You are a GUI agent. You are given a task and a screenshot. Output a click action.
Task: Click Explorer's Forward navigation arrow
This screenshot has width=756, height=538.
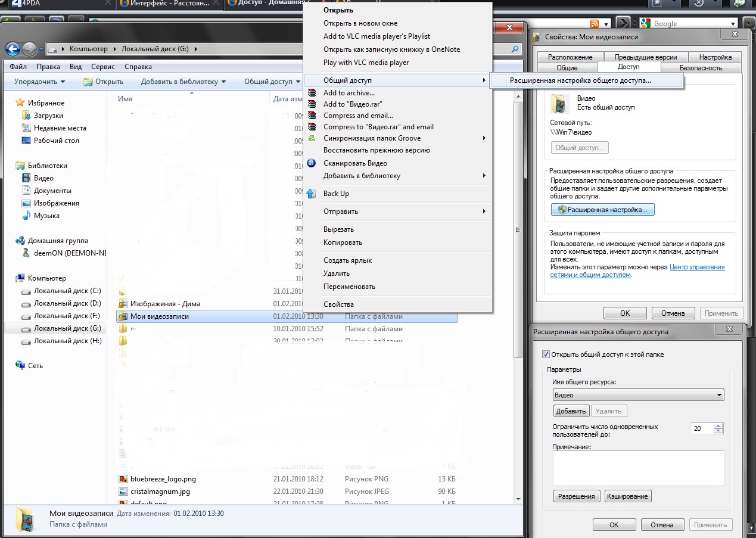tap(29, 49)
